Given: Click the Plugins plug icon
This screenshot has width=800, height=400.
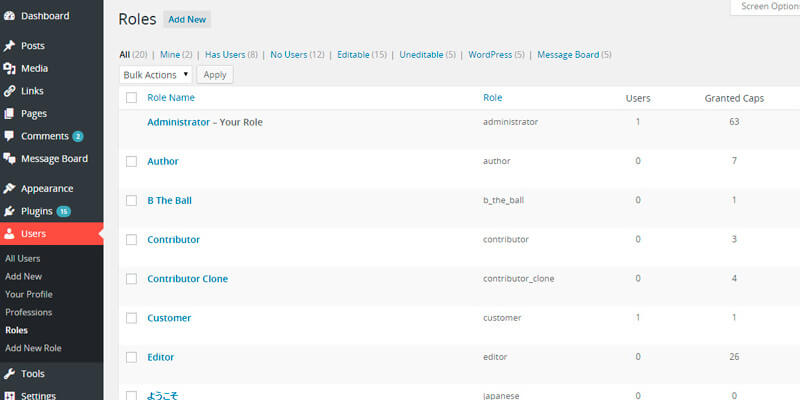Looking at the screenshot, I should [x=9, y=211].
